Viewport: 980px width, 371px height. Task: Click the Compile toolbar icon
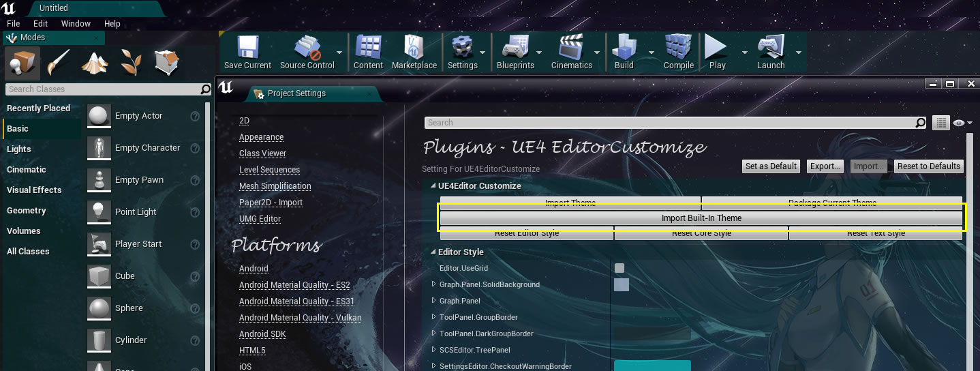678,47
